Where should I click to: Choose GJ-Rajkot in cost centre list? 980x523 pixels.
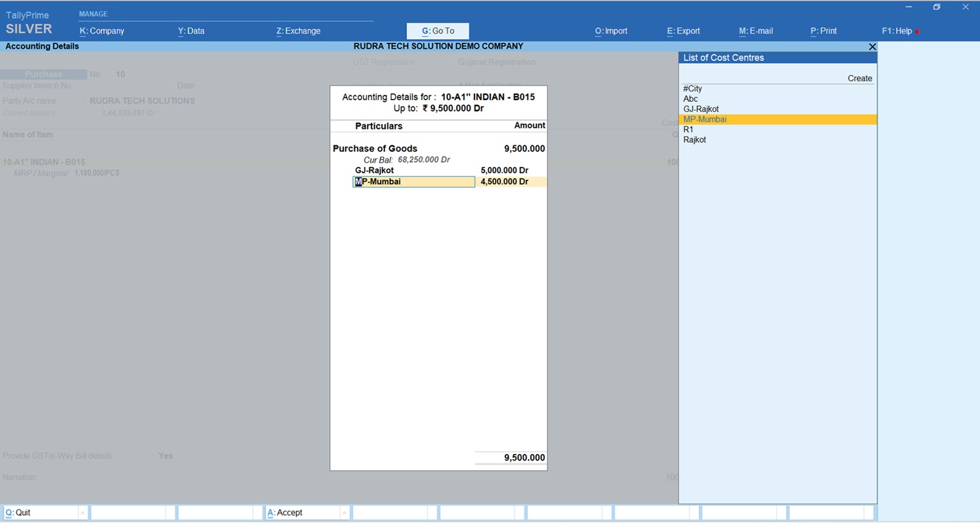click(701, 109)
